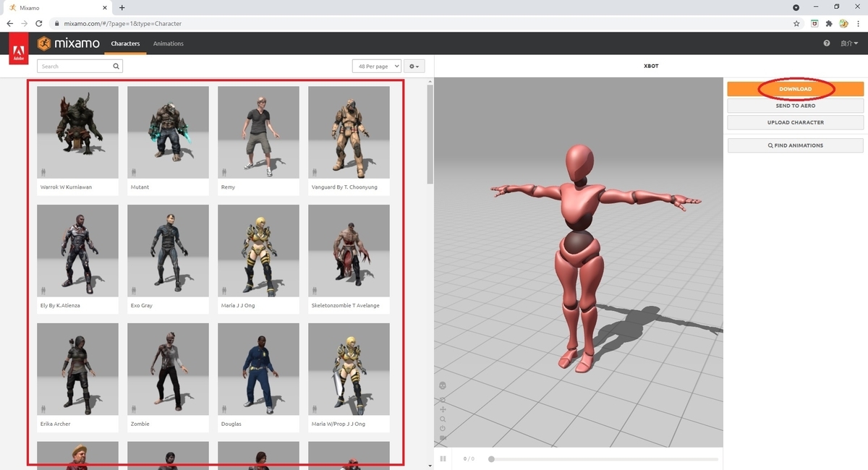
Task: Open the tab search dropdown in title bar
Action: (796, 7)
